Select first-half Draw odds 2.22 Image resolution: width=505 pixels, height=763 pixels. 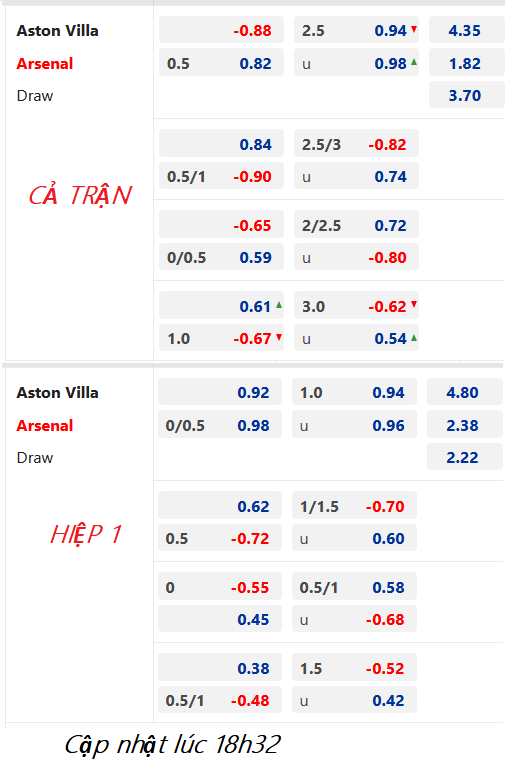pos(465,457)
